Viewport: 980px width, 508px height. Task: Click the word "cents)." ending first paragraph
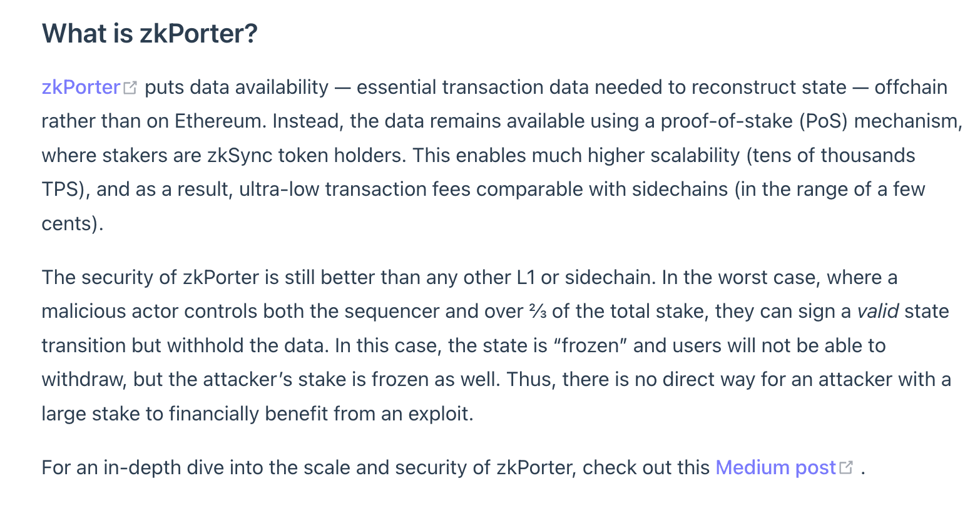click(72, 223)
